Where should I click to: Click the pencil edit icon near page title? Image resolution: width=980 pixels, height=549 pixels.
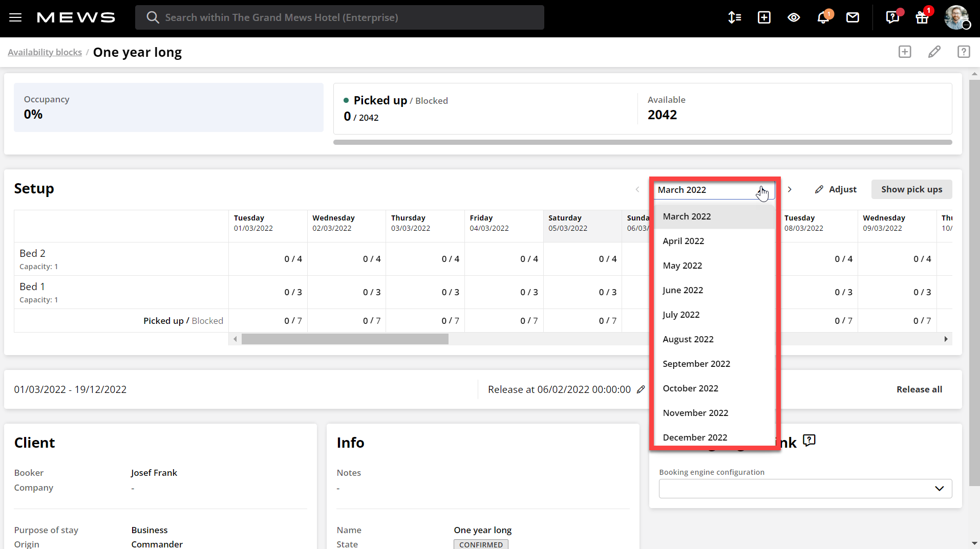click(x=934, y=52)
